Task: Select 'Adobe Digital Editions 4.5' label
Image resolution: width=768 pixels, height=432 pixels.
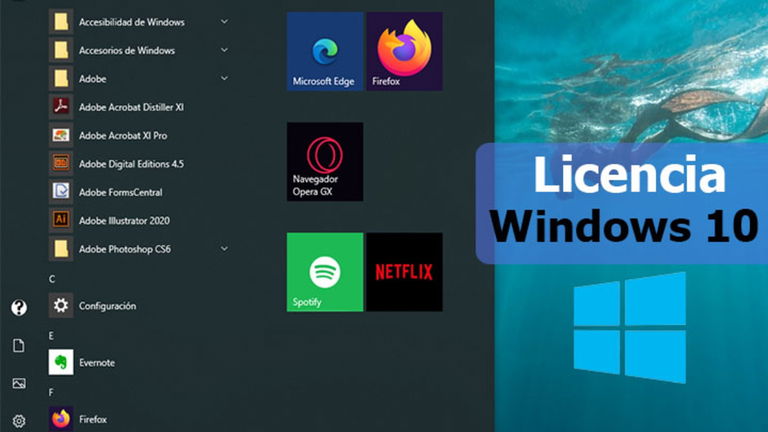Action: tap(131, 164)
